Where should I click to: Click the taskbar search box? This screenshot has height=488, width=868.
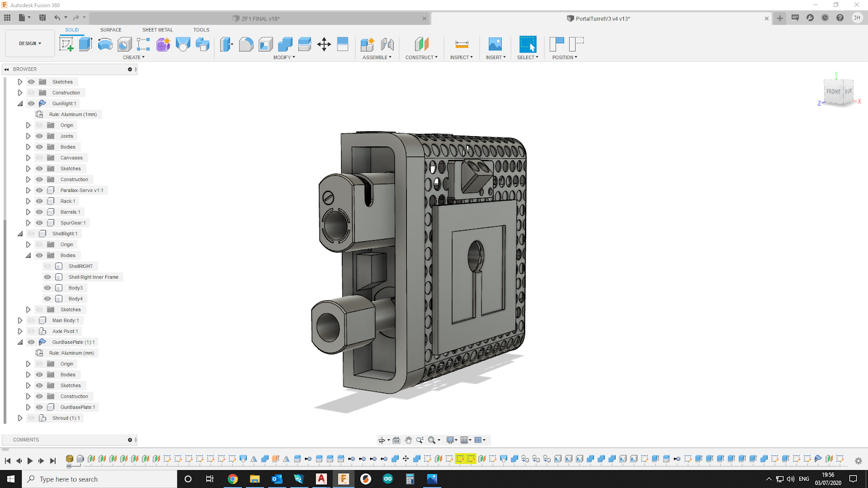[100, 479]
